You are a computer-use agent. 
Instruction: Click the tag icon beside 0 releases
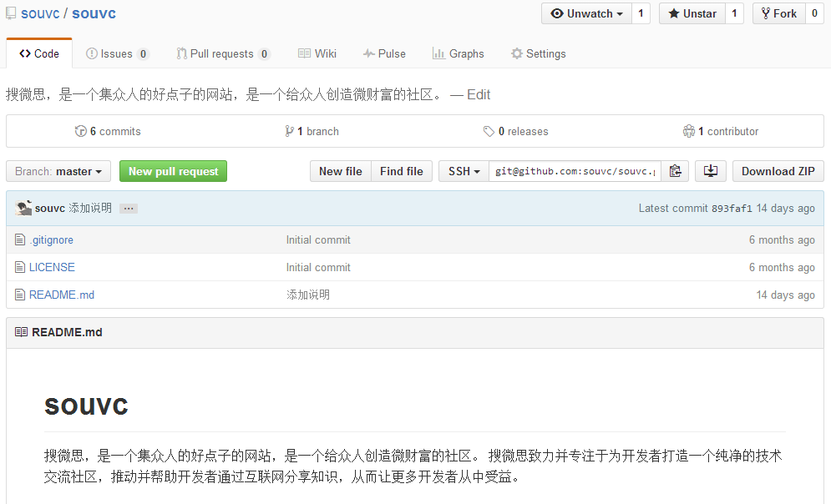489,131
